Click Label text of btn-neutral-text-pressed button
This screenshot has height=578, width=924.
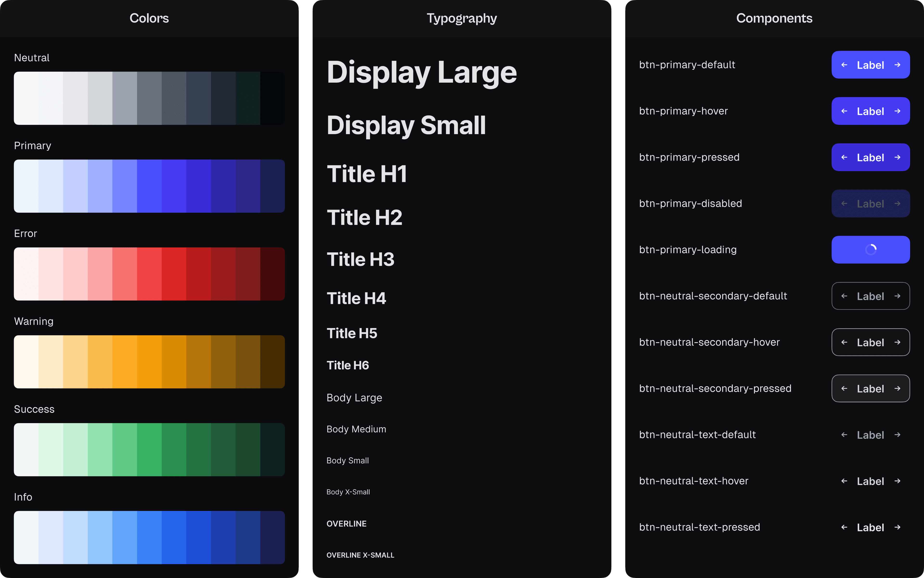[x=871, y=527]
